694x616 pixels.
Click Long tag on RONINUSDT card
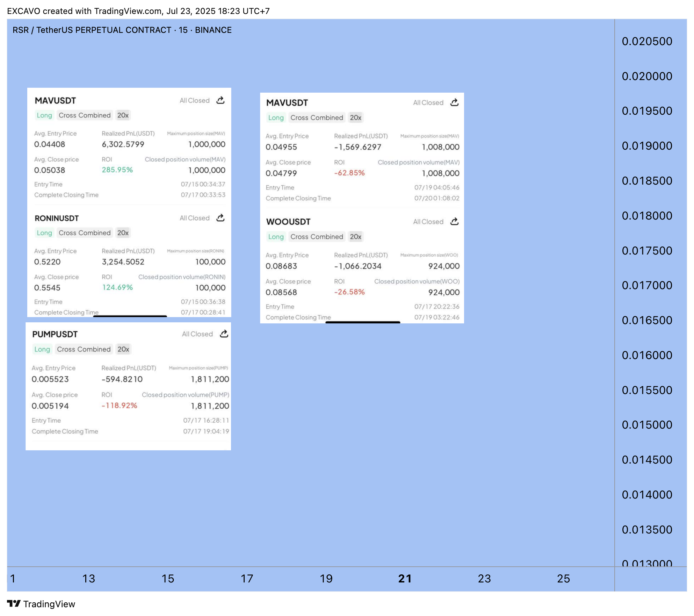click(x=44, y=233)
